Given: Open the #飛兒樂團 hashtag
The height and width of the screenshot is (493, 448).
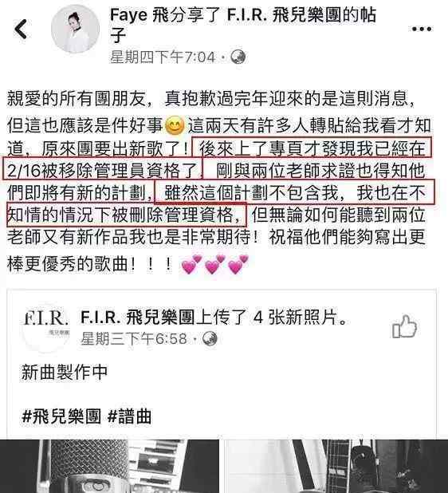Looking at the screenshot, I should (x=62, y=416).
